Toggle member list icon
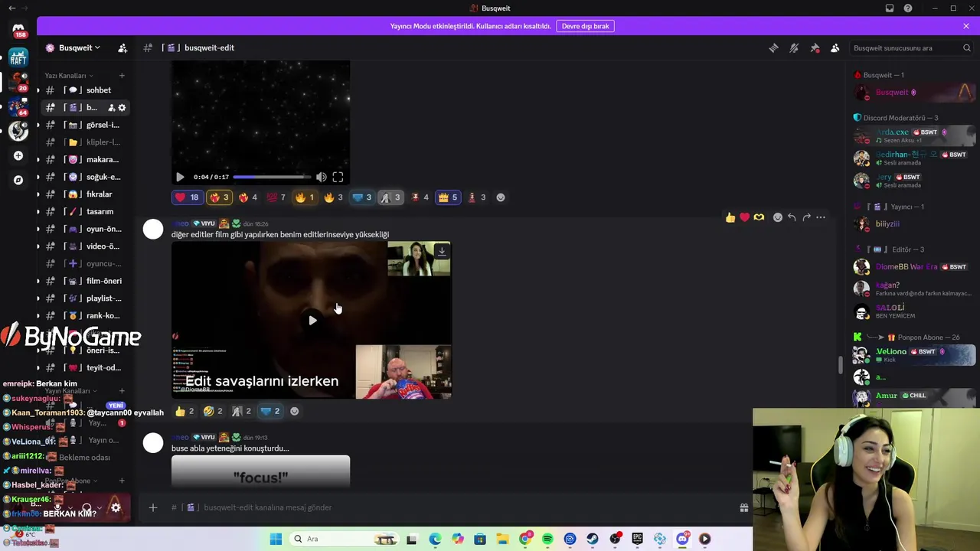Screen dimensions: 980x551 835,47
